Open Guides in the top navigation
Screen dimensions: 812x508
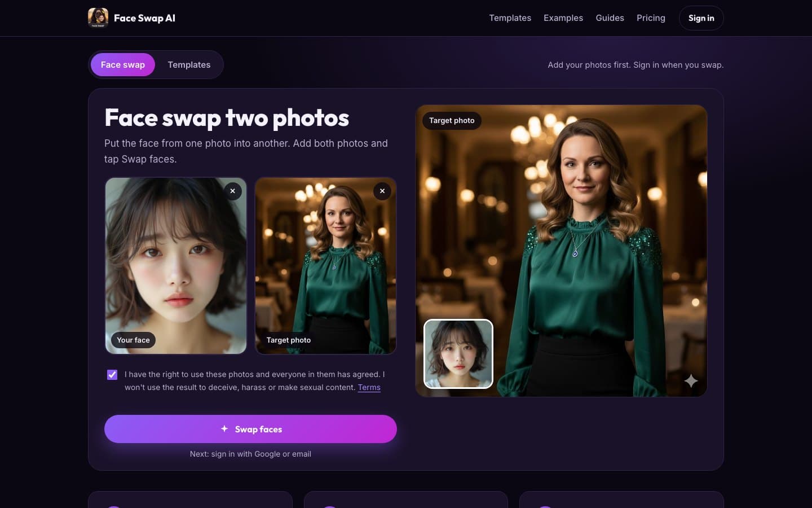tap(610, 18)
